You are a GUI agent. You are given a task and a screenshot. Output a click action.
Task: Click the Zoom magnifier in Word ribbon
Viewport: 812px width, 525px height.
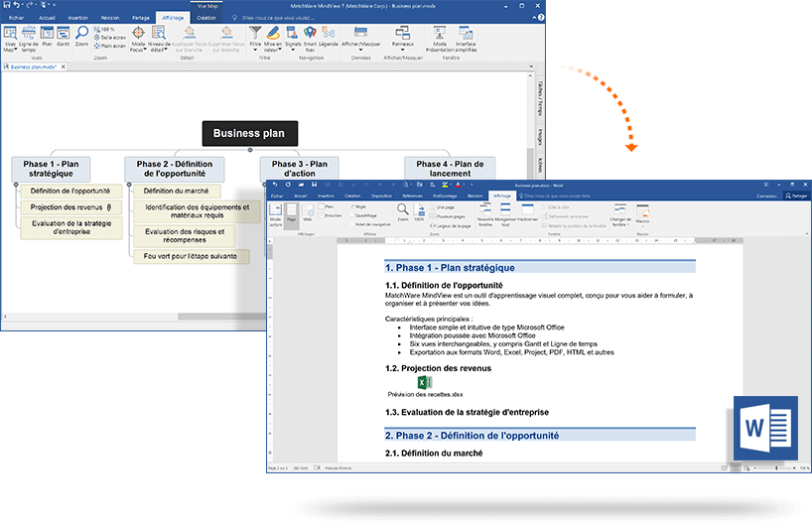[x=402, y=211]
